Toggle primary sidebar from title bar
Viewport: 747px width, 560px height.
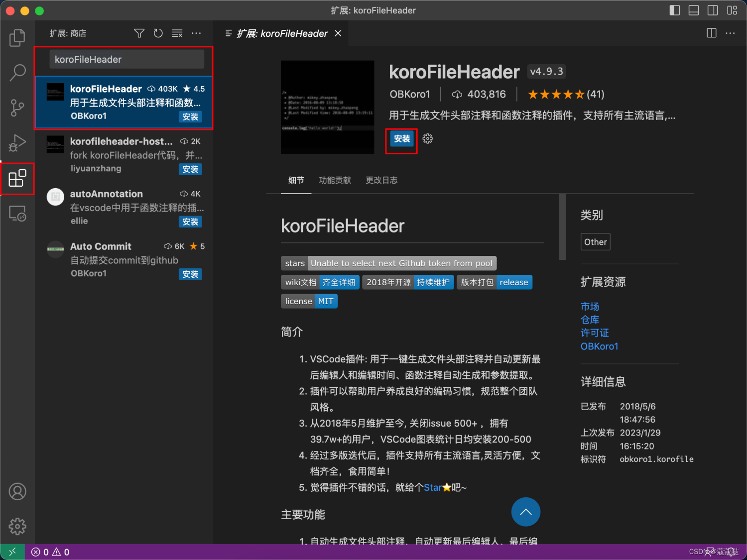[x=675, y=10]
